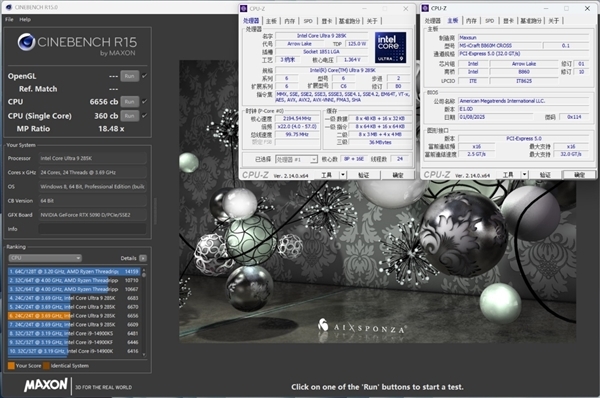Select ranking row 10 Core i9-14900K 6416
600x398 pixels.
coord(74,351)
